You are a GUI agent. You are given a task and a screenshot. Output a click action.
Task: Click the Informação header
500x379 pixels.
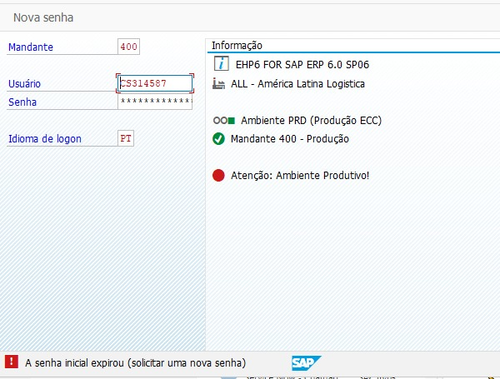click(237, 45)
